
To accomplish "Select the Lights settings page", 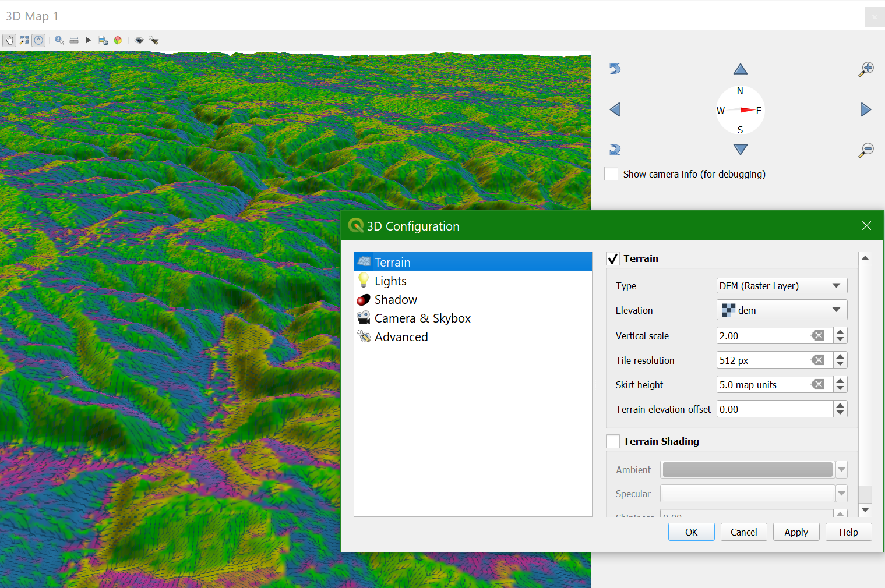I will (x=473, y=281).
